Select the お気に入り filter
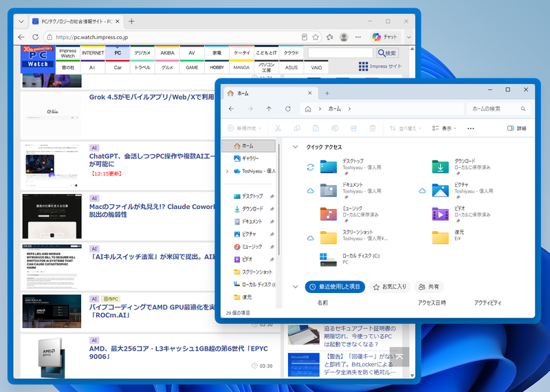This screenshot has height=392, width=550. [x=390, y=287]
